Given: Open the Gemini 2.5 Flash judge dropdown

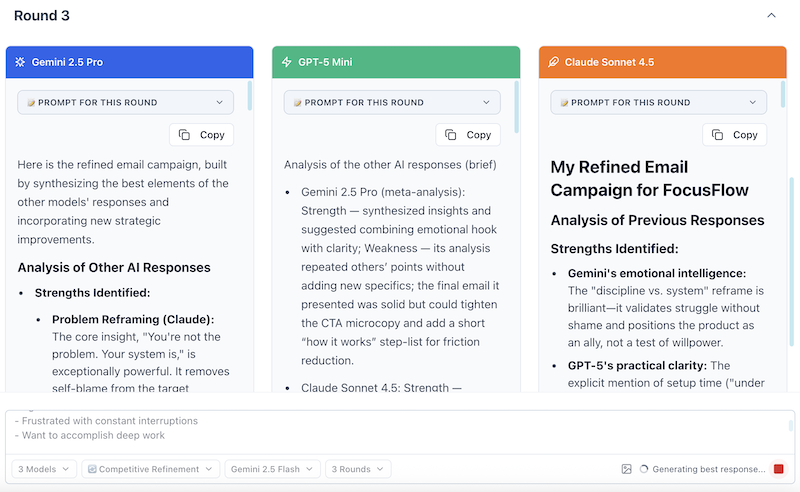Looking at the screenshot, I should (272, 469).
